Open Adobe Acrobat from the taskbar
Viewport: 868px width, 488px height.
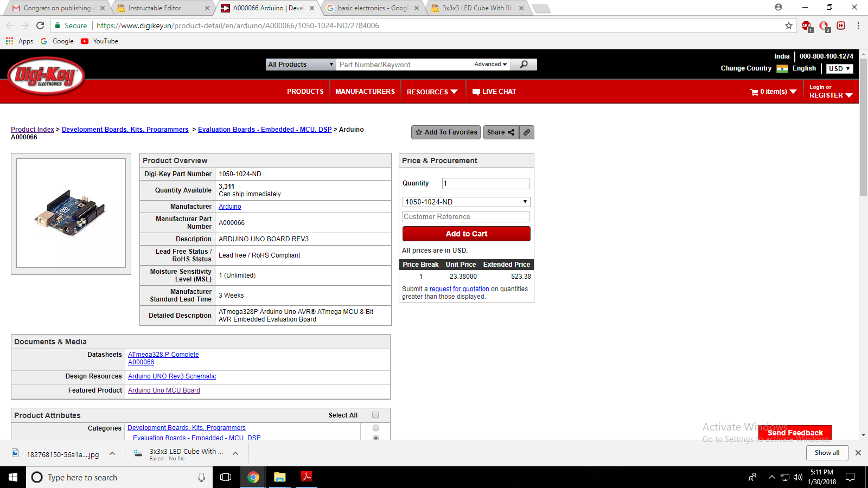pos(307,477)
